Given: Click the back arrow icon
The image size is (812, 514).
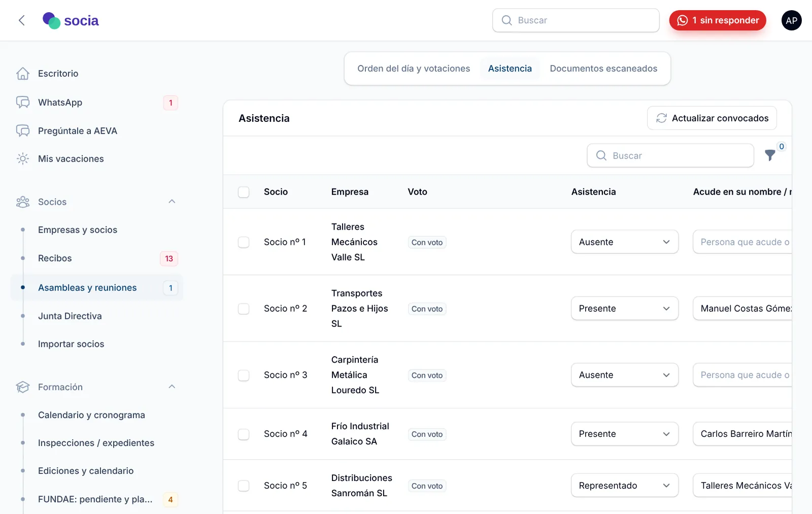Looking at the screenshot, I should click(21, 20).
